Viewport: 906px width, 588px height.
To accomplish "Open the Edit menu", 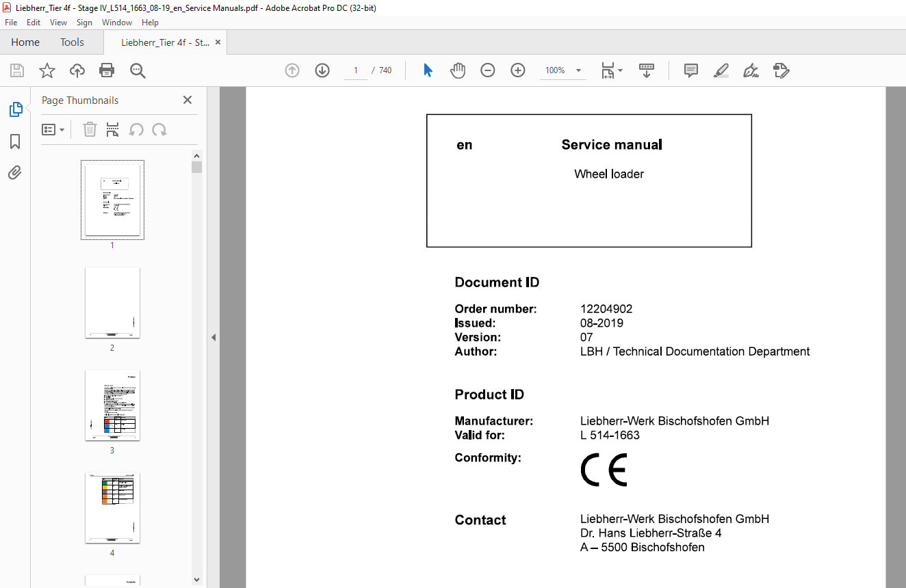I will [x=34, y=23].
